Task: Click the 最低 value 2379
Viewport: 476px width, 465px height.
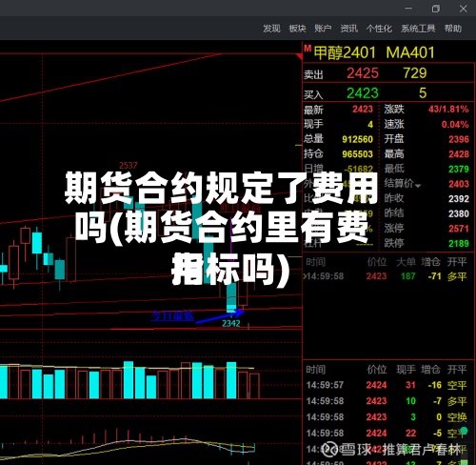Action: tap(459, 169)
